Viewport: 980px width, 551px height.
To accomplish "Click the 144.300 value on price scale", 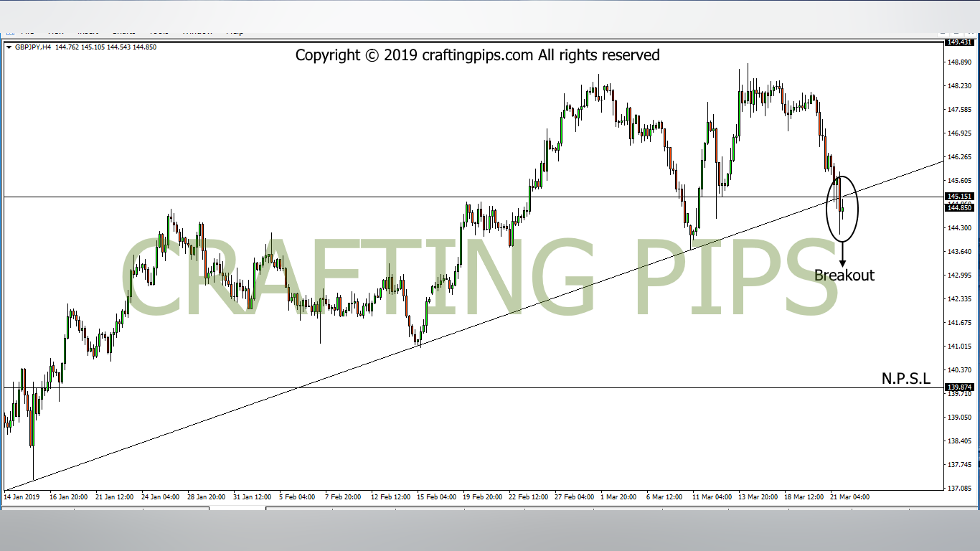I will tap(960, 228).
